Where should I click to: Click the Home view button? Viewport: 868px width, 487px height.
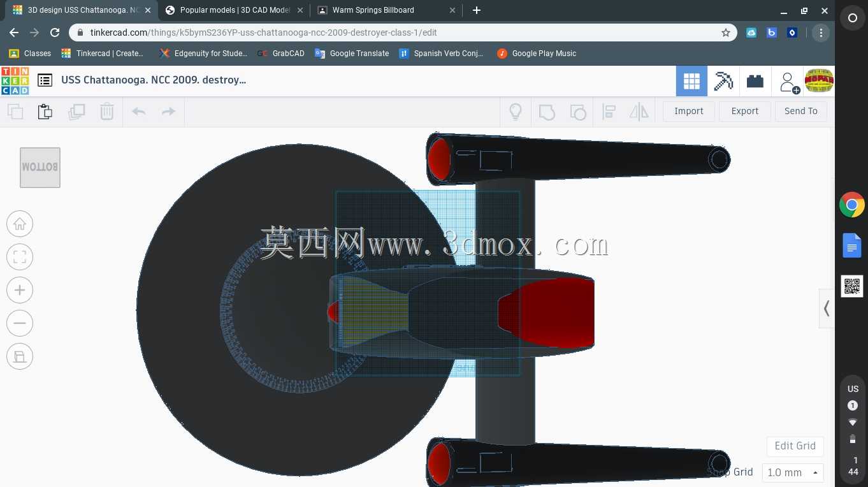(20, 224)
